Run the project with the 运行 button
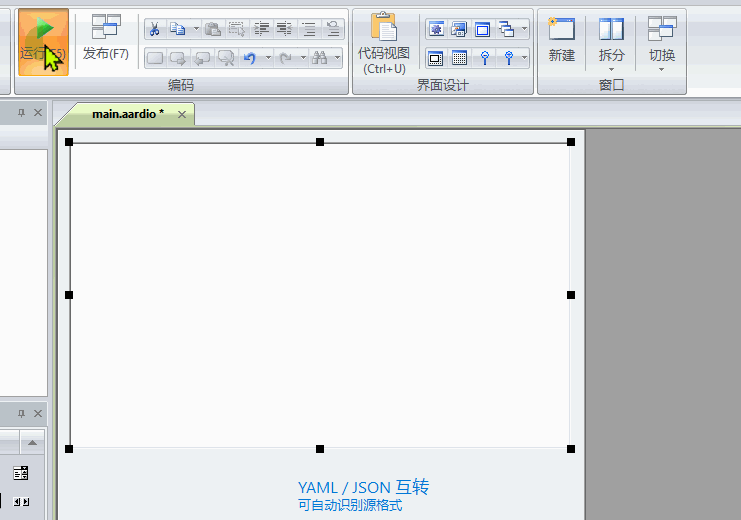 43,42
